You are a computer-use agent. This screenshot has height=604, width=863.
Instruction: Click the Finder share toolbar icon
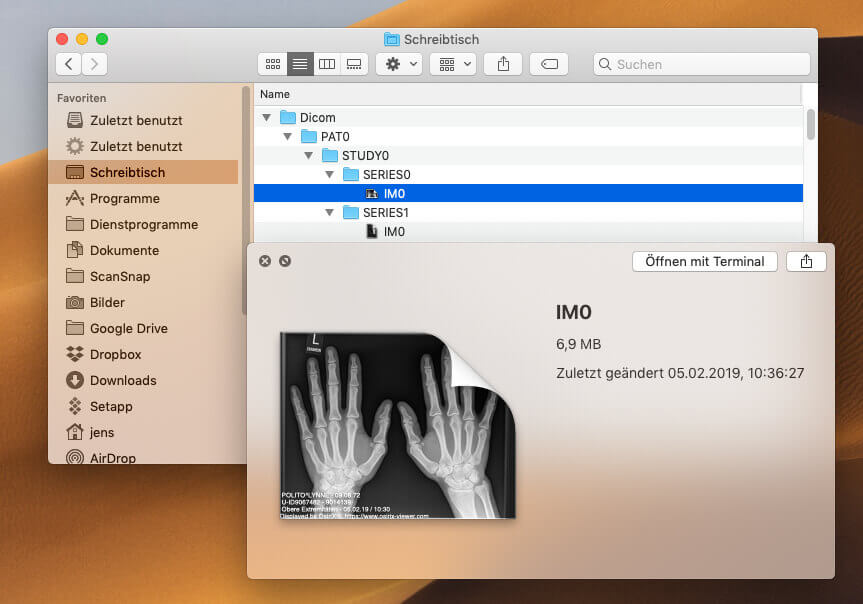(x=503, y=64)
